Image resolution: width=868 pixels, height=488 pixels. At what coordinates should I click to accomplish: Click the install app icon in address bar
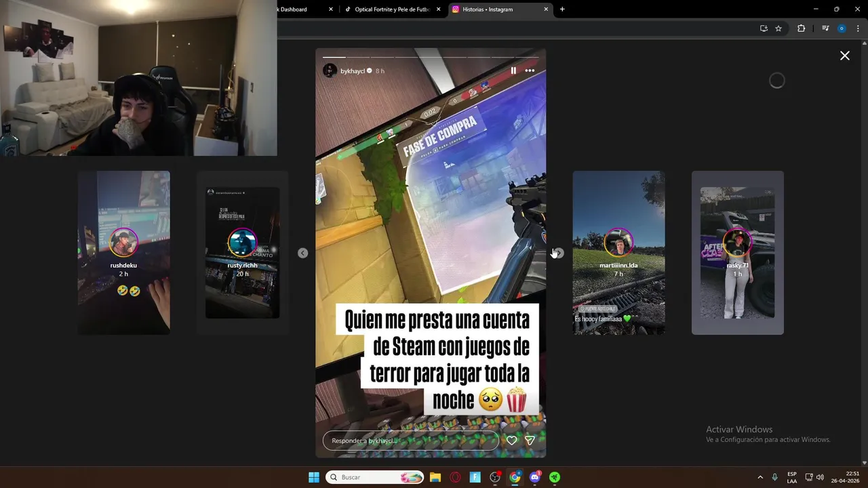[x=764, y=28]
